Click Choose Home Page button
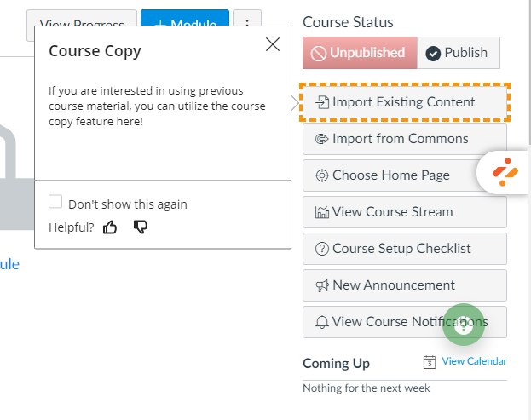531x420 pixels. pos(392,175)
